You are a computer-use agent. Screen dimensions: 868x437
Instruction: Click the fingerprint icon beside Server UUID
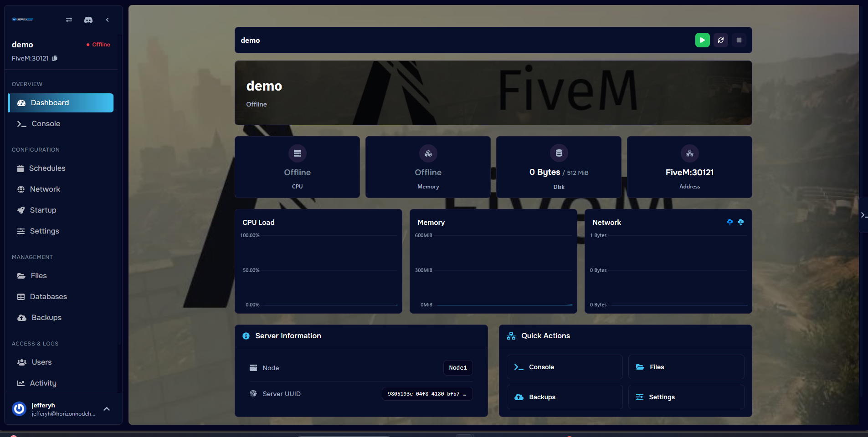[253, 394]
